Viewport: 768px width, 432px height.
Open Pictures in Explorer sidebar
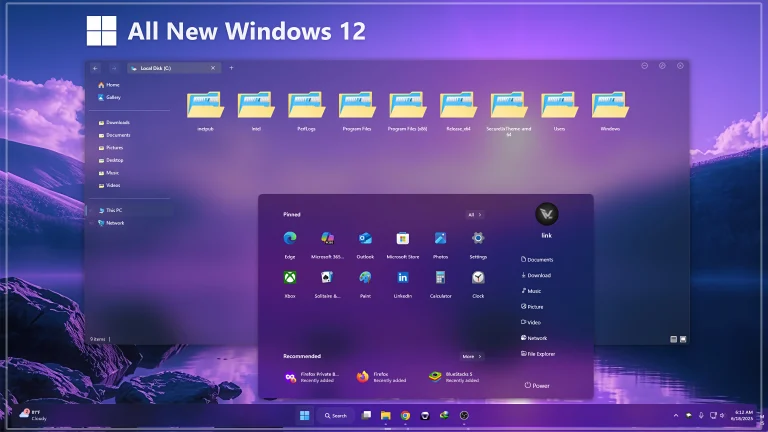click(111, 147)
